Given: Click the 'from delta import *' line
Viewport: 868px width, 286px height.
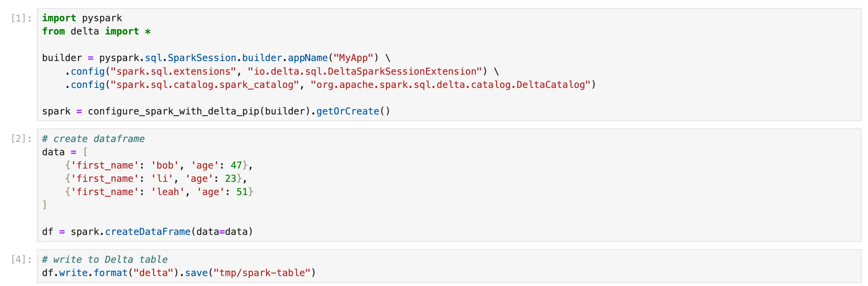Looking at the screenshot, I should point(96,31).
